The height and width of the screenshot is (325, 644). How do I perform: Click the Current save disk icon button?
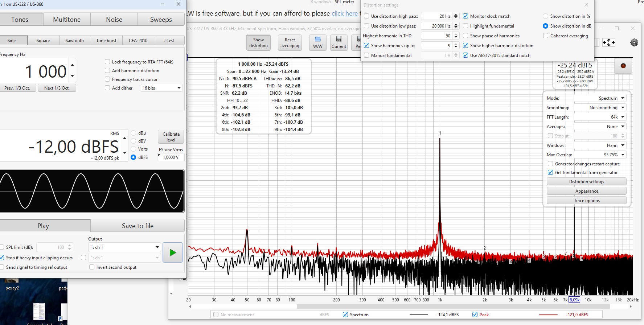tap(339, 42)
